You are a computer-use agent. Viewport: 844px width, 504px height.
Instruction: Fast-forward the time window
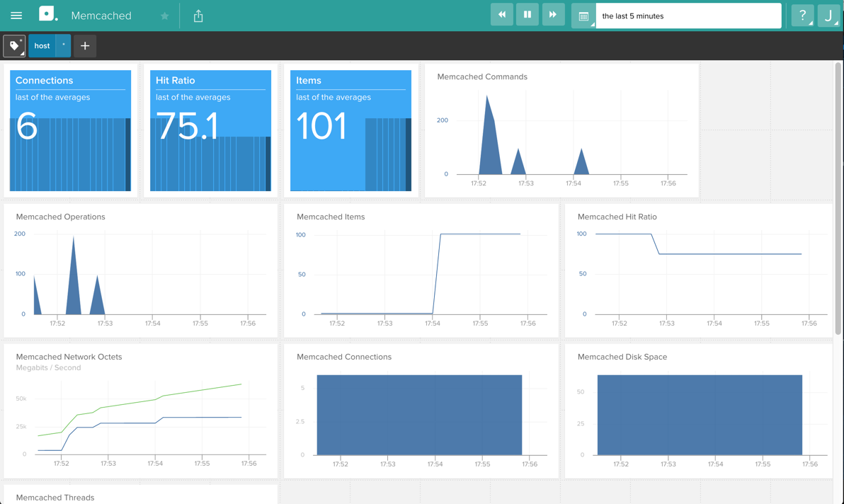click(x=553, y=15)
